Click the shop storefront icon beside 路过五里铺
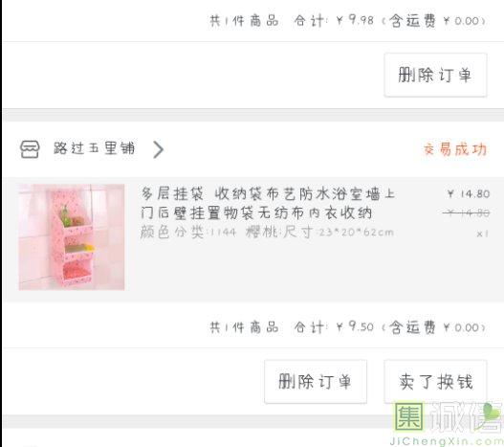504x447 pixels. click(30, 149)
